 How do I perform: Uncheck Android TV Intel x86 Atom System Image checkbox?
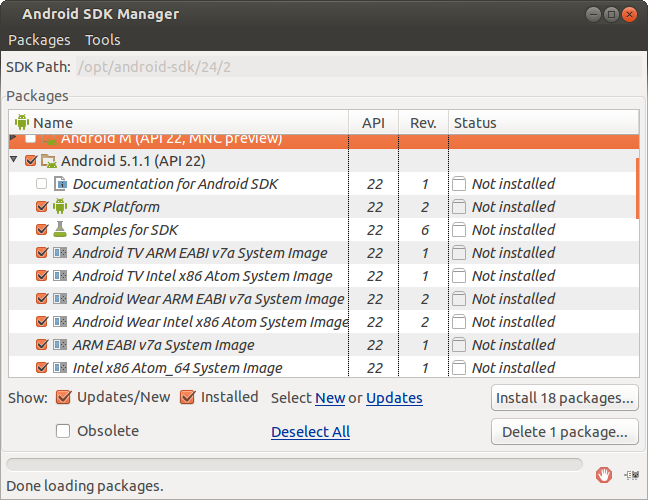point(42,275)
